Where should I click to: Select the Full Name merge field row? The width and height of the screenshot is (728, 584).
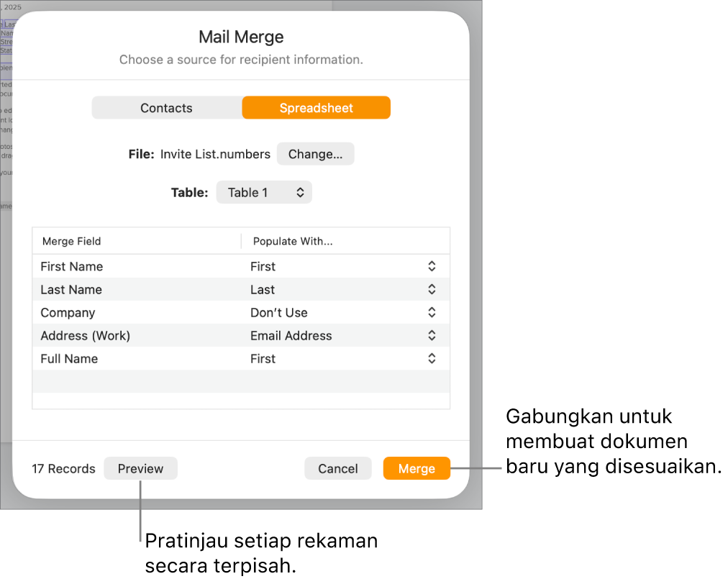[x=241, y=358]
